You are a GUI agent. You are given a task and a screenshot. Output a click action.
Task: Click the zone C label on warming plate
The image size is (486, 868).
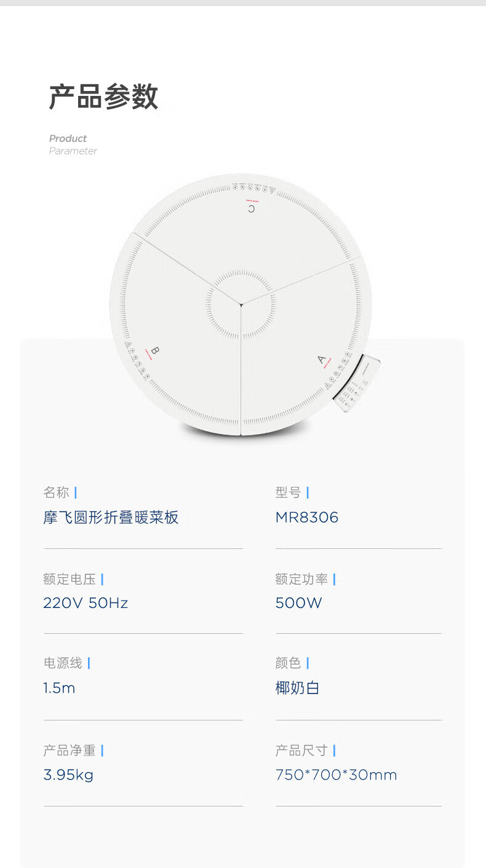[250, 209]
